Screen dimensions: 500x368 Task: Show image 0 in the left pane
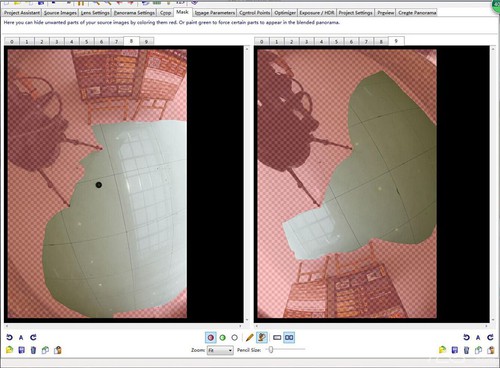tap(12, 42)
